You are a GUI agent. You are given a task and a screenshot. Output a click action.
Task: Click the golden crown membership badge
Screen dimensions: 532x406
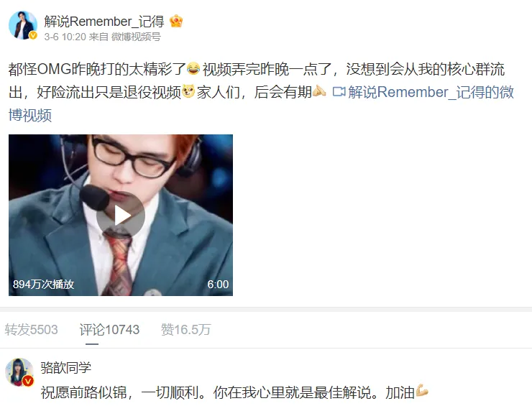pyautogui.click(x=176, y=22)
